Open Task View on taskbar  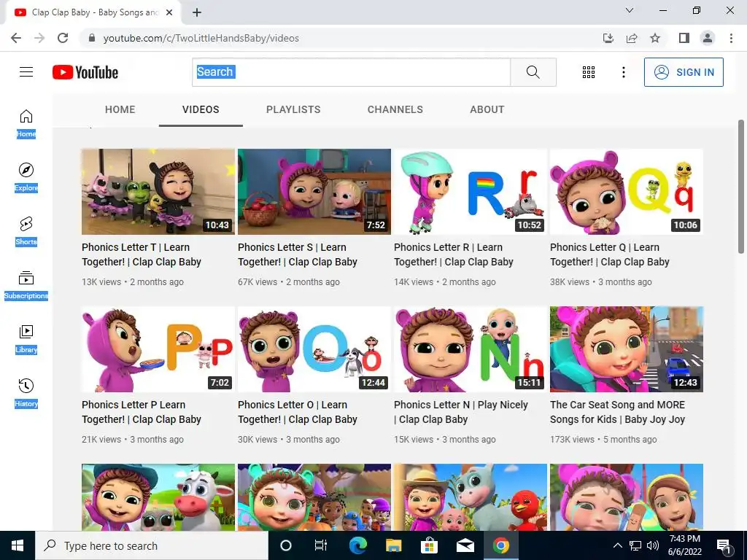tap(321, 545)
